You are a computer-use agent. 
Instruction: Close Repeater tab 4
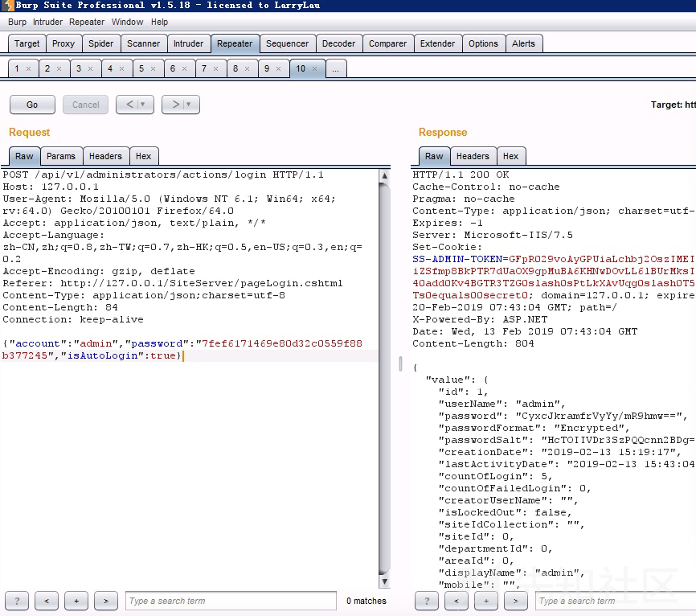point(121,69)
